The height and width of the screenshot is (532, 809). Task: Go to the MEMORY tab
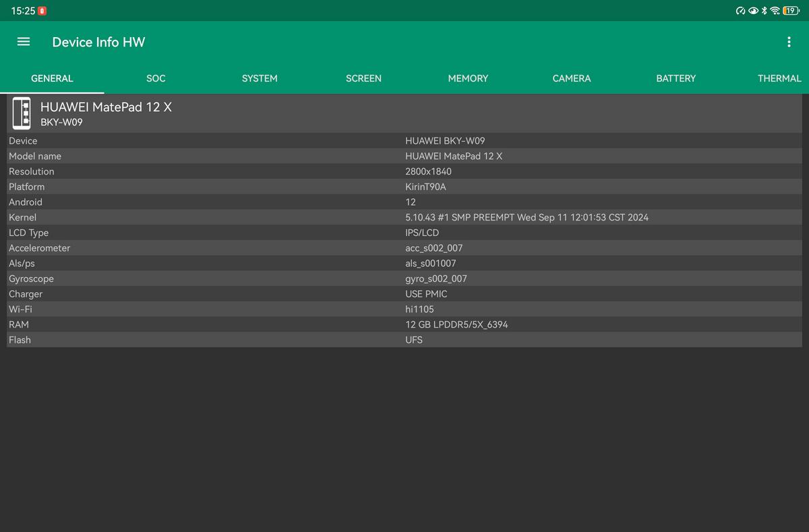[468, 78]
